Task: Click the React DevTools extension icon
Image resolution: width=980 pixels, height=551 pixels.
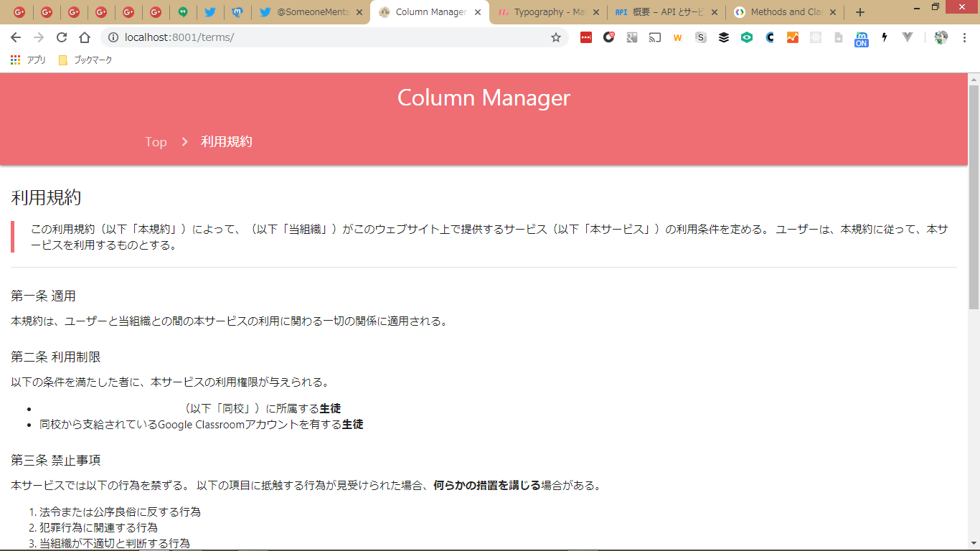Action: coord(815,37)
